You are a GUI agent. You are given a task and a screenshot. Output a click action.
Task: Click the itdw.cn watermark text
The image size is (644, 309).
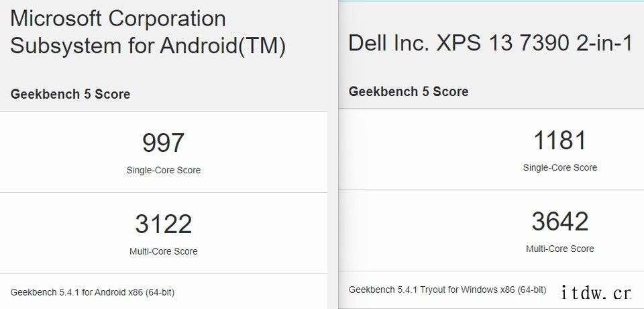tap(596, 293)
